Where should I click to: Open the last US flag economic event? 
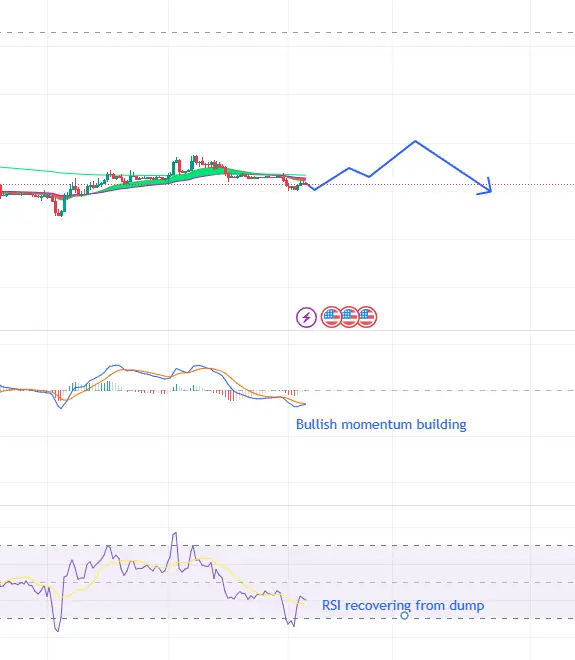pos(367,317)
